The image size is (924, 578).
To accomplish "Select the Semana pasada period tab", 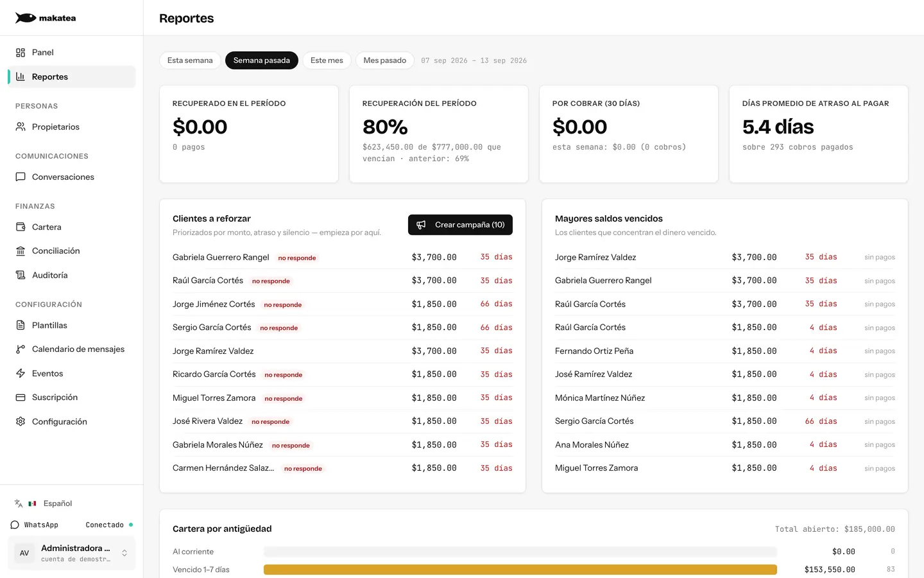I will [262, 60].
